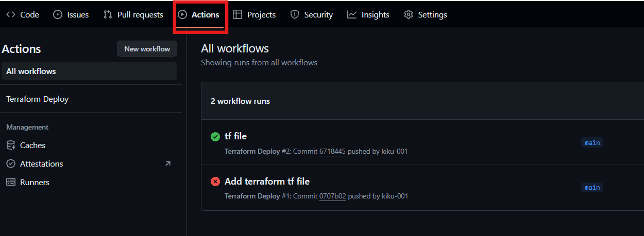Open commit 6718445 link
Viewport: 644px width, 236px height.
pos(332,152)
